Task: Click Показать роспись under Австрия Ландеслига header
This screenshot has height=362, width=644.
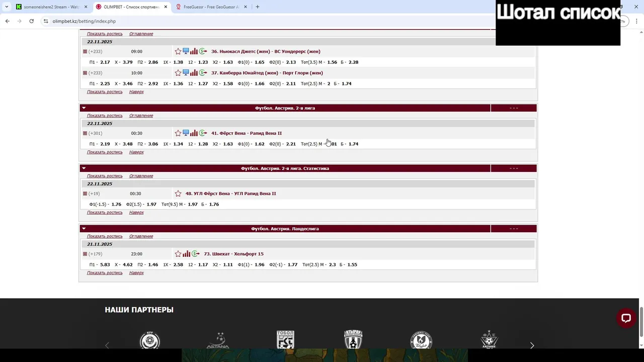Action: pos(105,236)
